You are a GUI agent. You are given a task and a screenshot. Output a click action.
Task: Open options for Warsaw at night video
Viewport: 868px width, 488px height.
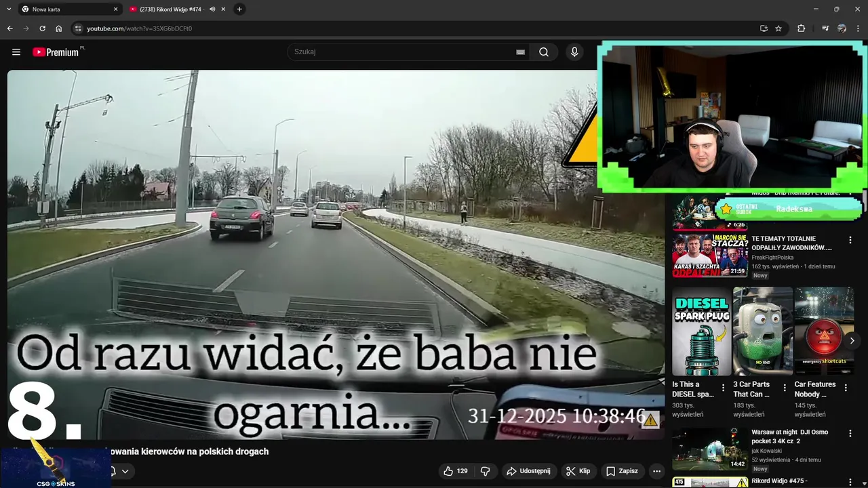click(x=850, y=434)
